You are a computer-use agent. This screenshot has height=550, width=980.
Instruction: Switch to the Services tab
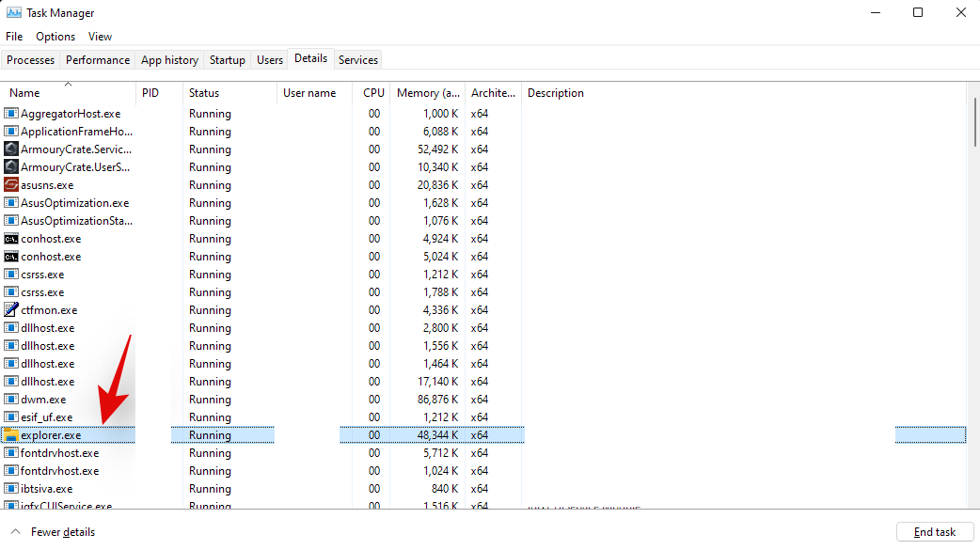pyautogui.click(x=358, y=60)
